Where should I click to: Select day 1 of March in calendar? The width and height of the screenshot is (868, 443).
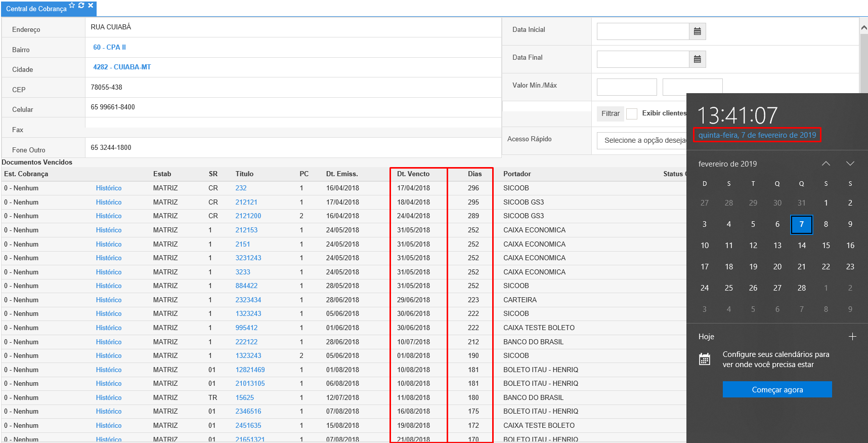coord(826,288)
